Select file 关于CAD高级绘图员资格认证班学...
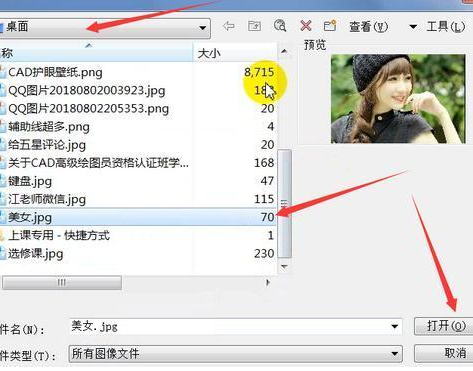 point(98,163)
